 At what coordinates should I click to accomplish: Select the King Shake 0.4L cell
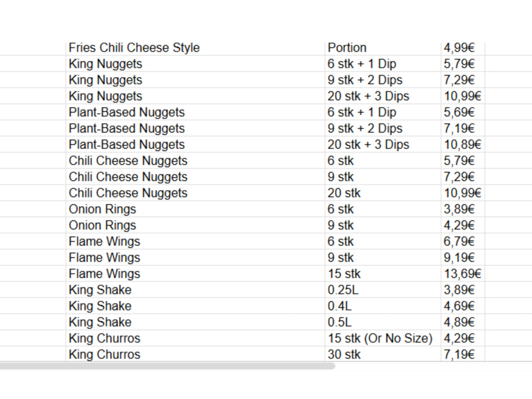[x=383, y=306]
